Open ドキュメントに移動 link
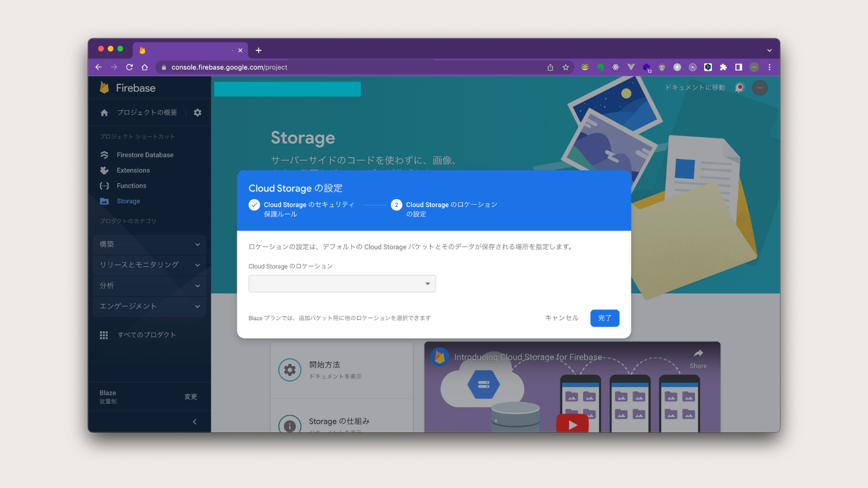 (695, 88)
